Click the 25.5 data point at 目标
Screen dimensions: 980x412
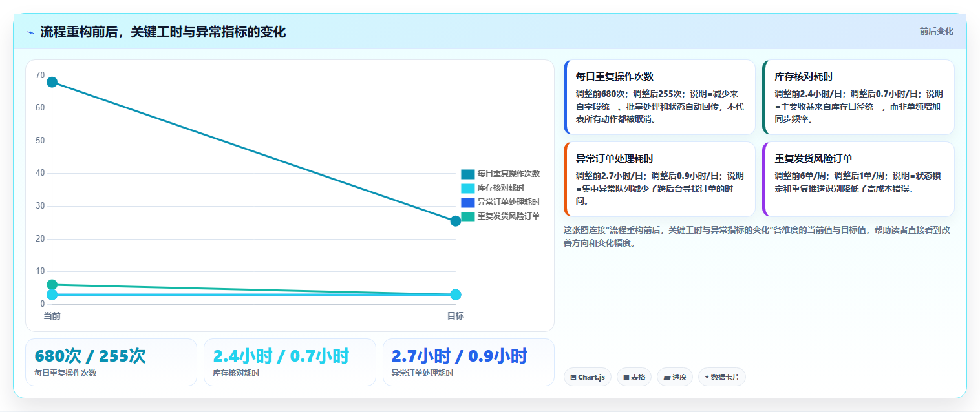pyautogui.click(x=456, y=221)
